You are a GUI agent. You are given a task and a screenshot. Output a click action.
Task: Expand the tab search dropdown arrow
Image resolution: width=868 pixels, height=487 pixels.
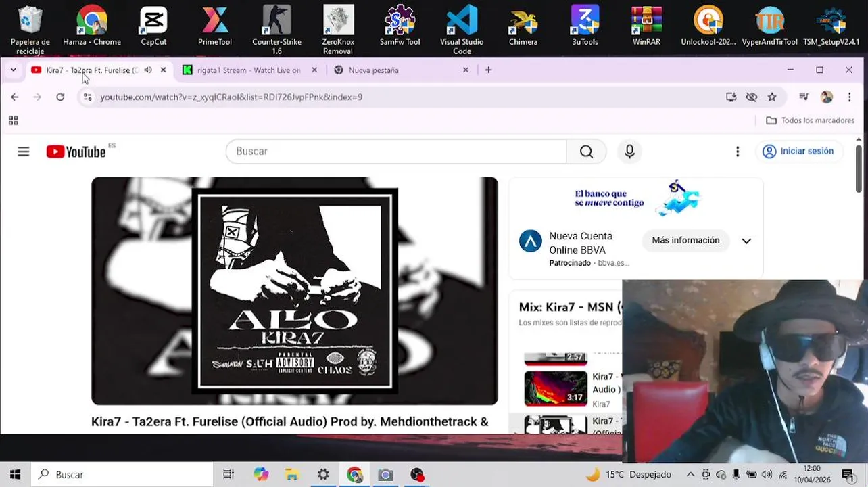[13, 70]
